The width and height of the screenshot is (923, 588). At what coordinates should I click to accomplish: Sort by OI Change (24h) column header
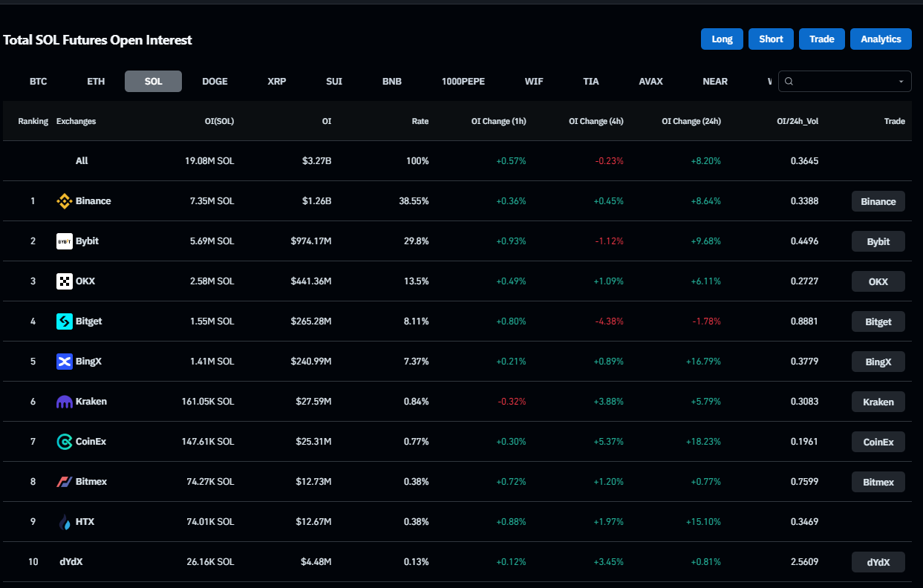(x=691, y=121)
